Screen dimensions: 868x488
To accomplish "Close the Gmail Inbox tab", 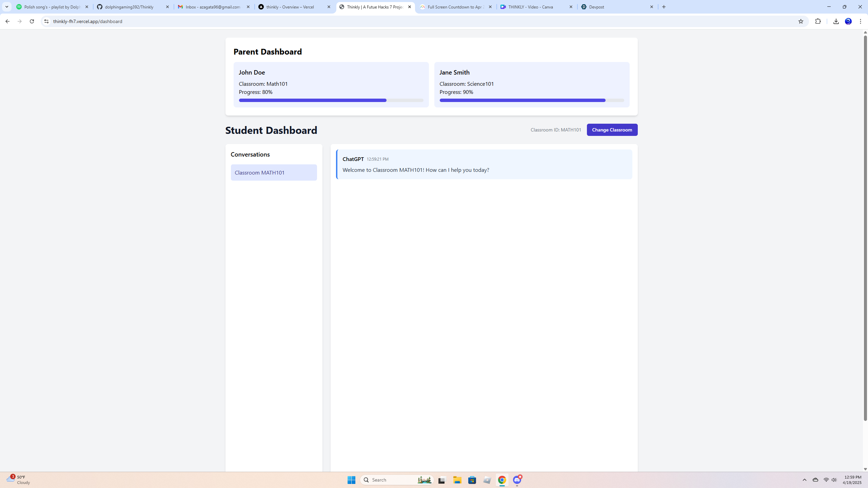I will pos(248,7).
